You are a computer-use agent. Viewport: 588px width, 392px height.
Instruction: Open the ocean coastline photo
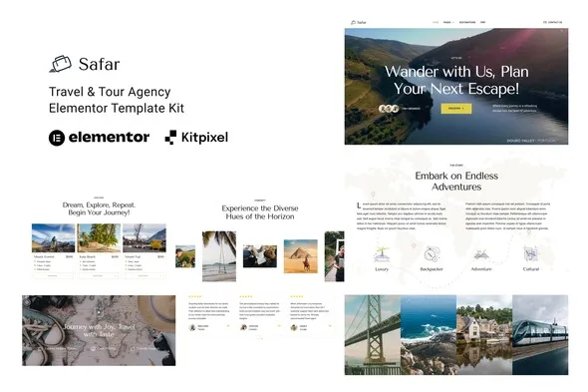(429, 335)
